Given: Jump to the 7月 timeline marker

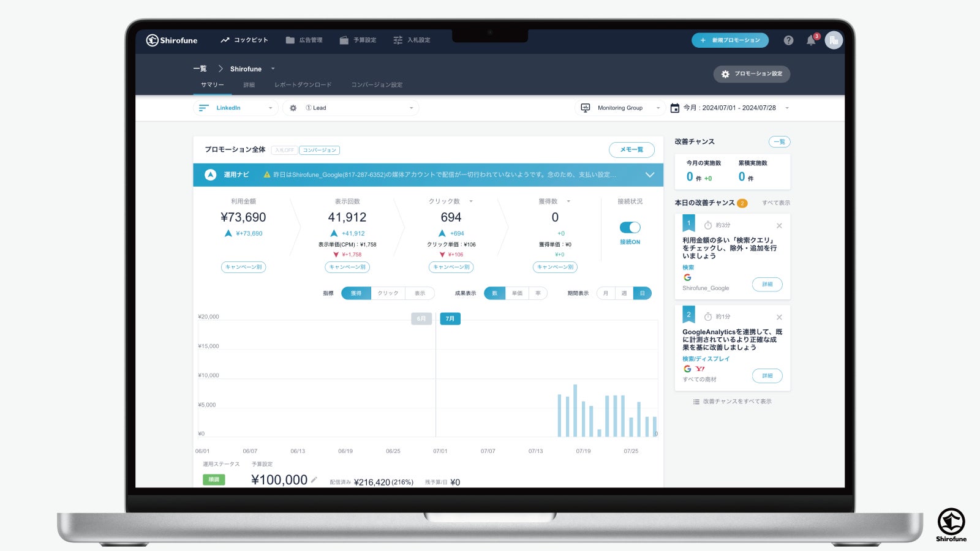Looking at the screenshot, I should click(450, 318).
